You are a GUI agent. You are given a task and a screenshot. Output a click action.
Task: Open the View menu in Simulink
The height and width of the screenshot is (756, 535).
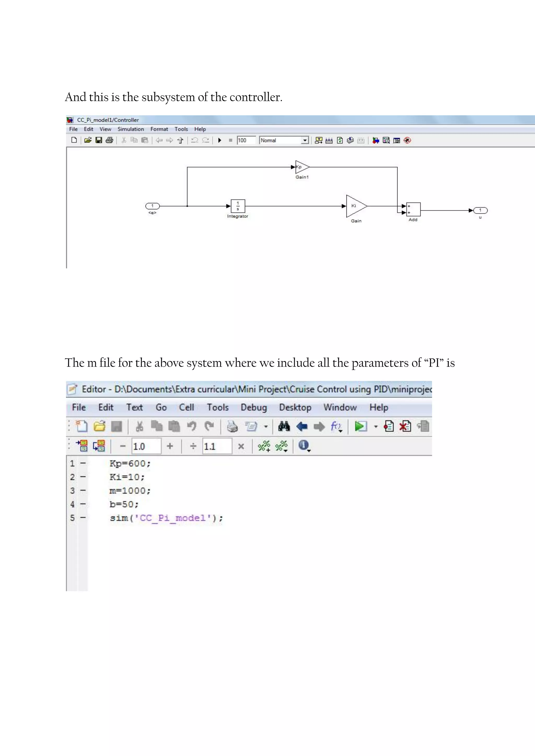tap(106, 129)
